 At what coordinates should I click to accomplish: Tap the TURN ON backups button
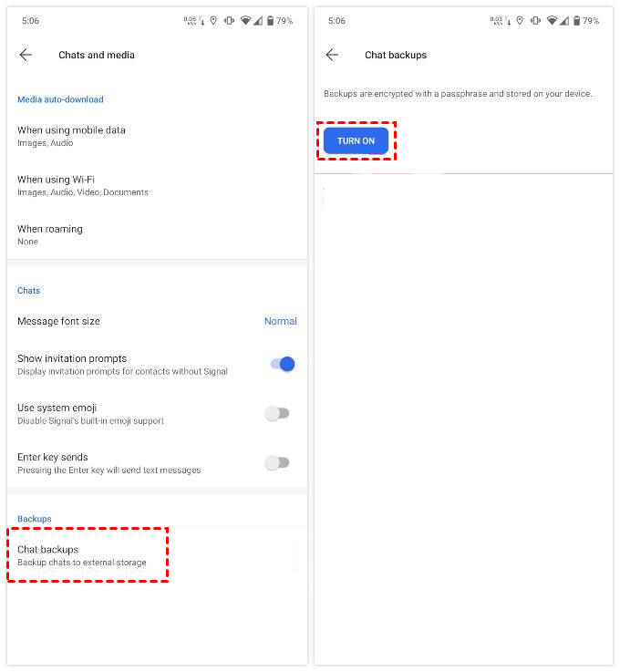tap(356, 140)
